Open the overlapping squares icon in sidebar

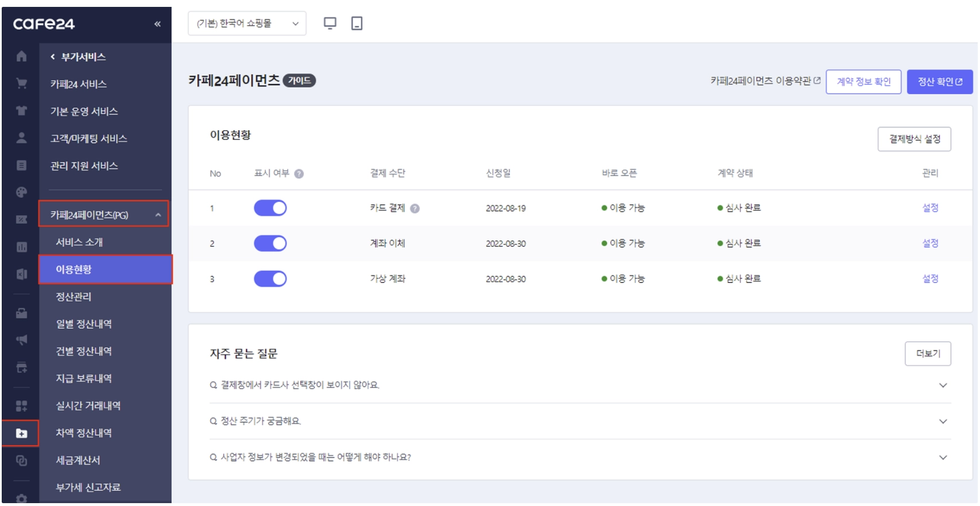(21, 461)
